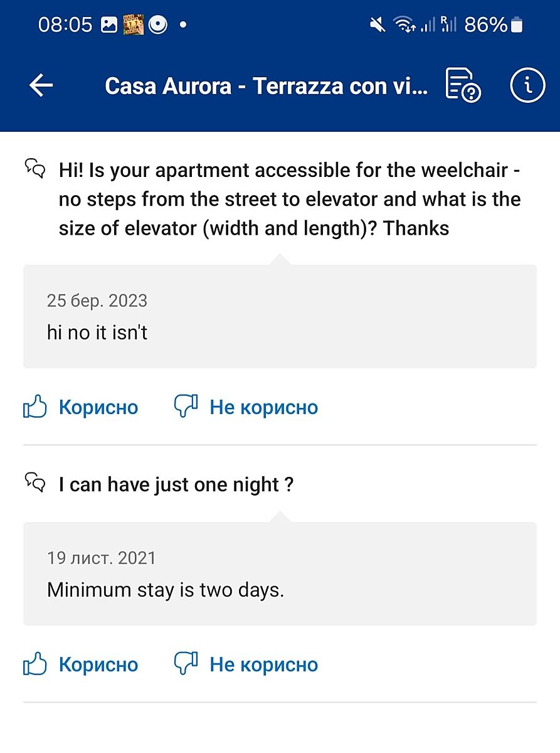Tap the battery indicator in status bar
560x753 pixels.
pyautogui.click(x=516, y=25)
